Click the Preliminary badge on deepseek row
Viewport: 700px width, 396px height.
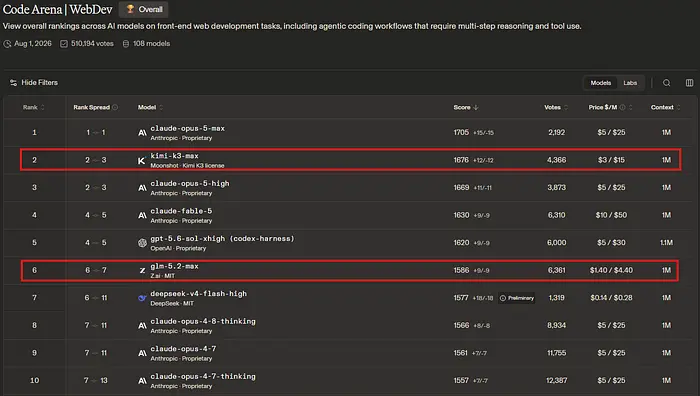[x=517, y=298]
